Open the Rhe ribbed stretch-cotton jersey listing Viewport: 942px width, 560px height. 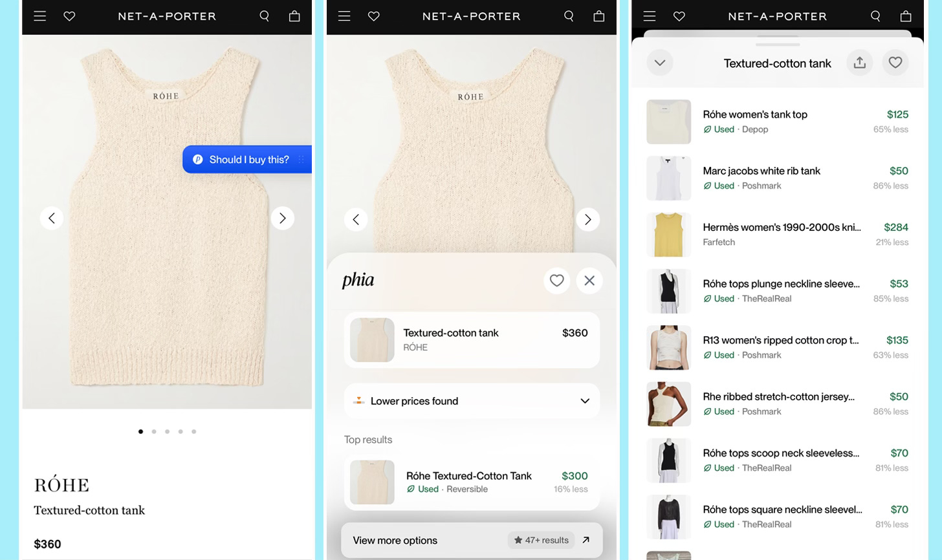(778, 404)
